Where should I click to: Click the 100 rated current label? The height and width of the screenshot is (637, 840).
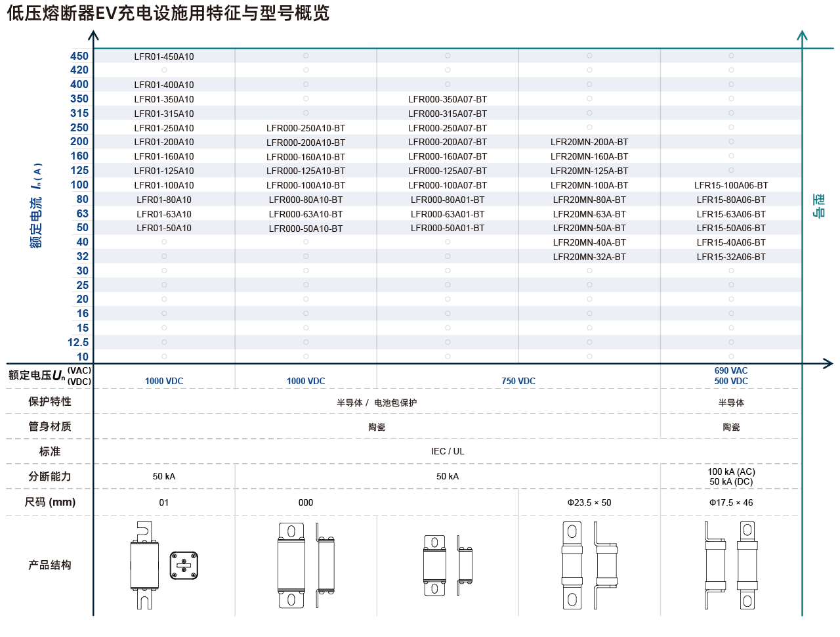pos(79,185)
